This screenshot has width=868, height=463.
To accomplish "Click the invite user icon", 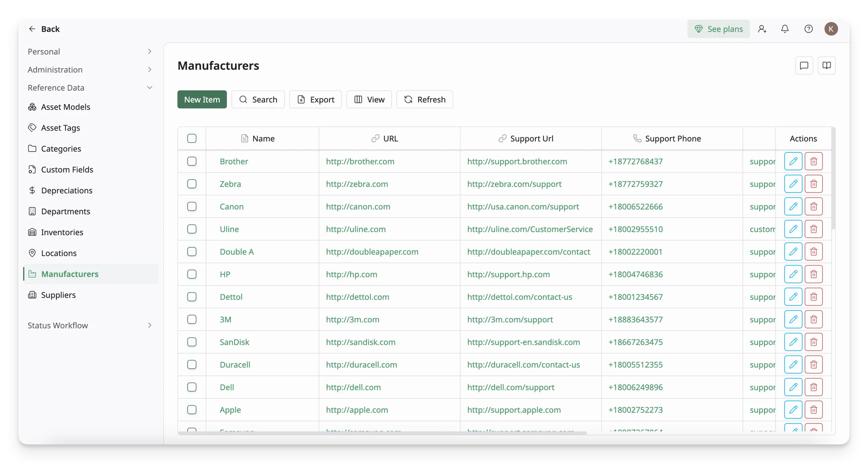I will 762,29.
